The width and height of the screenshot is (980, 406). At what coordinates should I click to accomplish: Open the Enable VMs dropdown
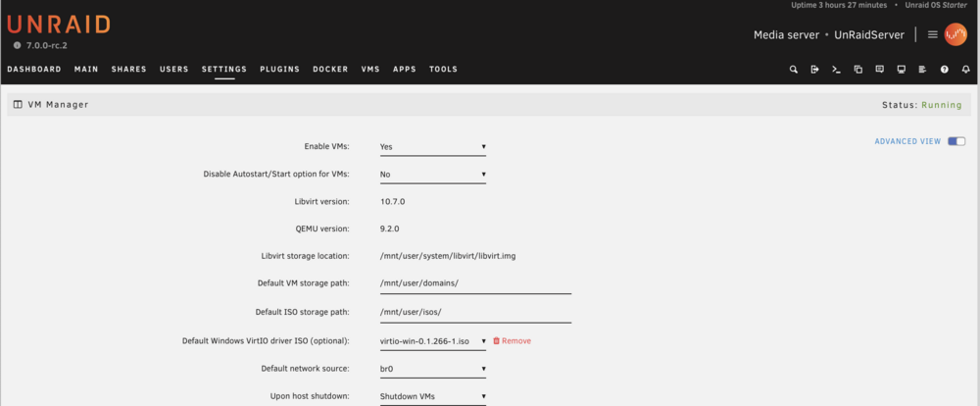[432, 147]
